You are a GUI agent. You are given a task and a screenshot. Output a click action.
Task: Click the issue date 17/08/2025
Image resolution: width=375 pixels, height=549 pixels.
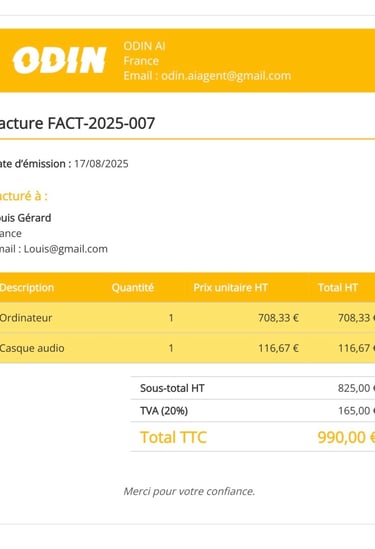point(101,164)
